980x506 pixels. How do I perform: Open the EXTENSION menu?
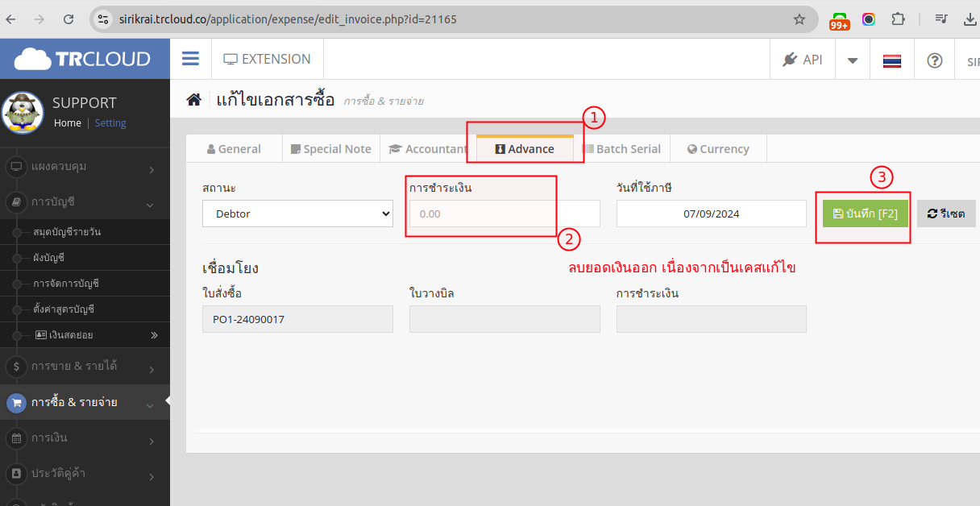[x=267, y=59]
